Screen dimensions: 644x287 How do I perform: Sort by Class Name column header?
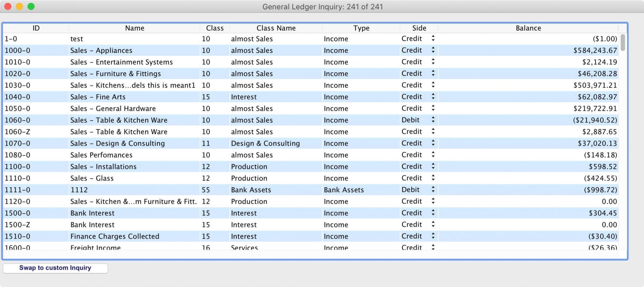276,28
